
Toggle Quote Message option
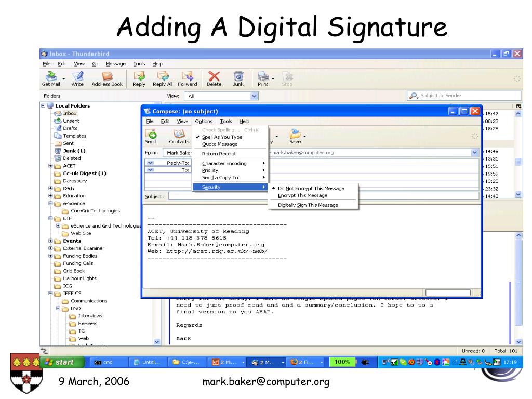(220, 144)
